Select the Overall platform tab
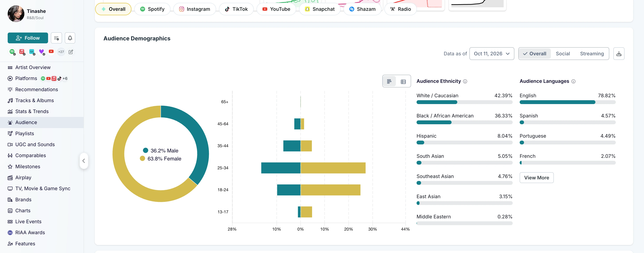Image resolution: width=644 pixels, height=253 pixels. click(113, 9)
